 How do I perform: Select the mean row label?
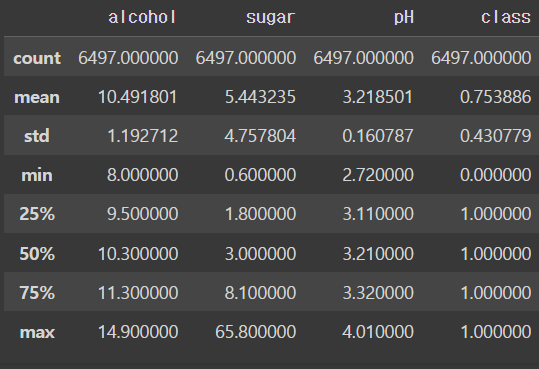click(x=37, y=97)
